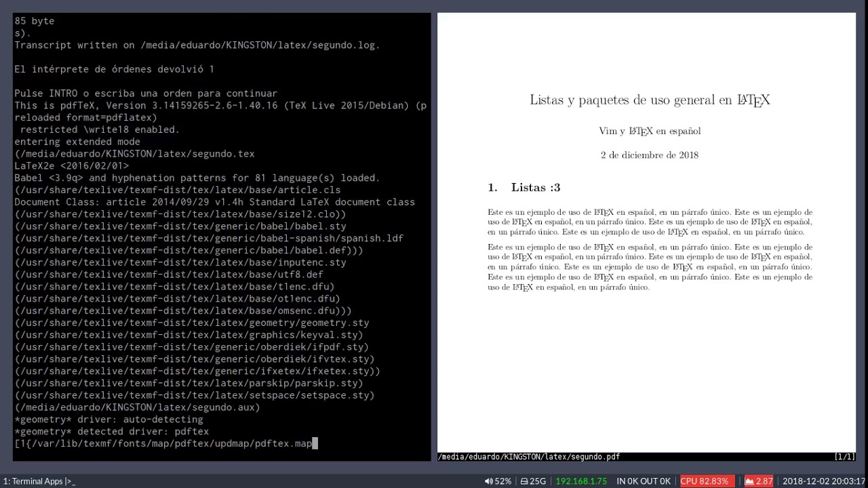Viewport: 868px width, 488px height.
Task: Click the terminal prompt icon after Apps
Action: coord(70,481)
